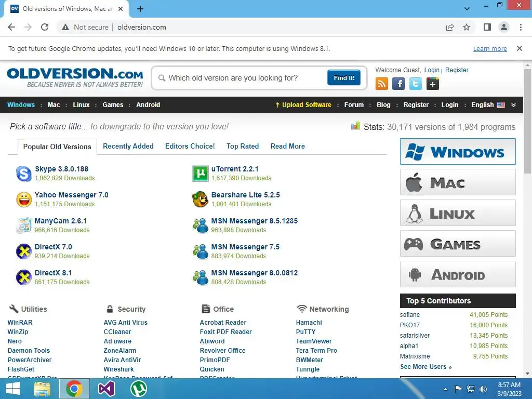The height and width of the screenshot is (399, 532).
Task: Open the Windows Start button
Action: (x=13, y=389)
